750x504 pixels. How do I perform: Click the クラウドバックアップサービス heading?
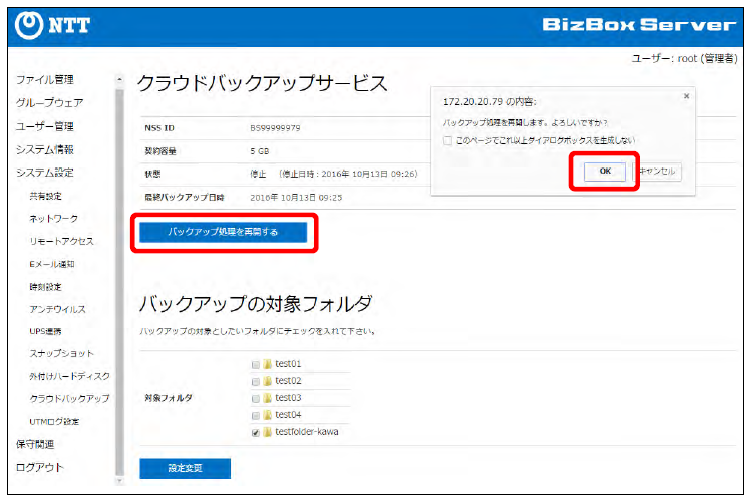point(262,84)
